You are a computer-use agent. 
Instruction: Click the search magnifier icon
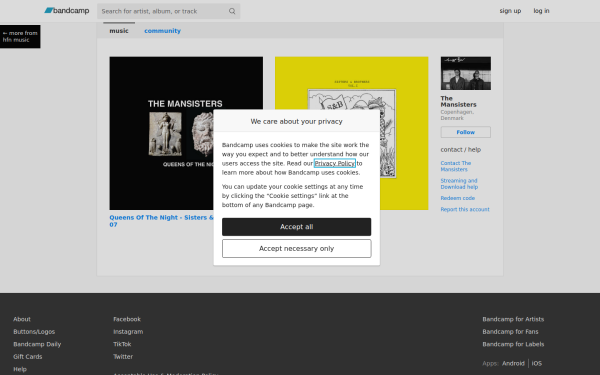point(232,11)
